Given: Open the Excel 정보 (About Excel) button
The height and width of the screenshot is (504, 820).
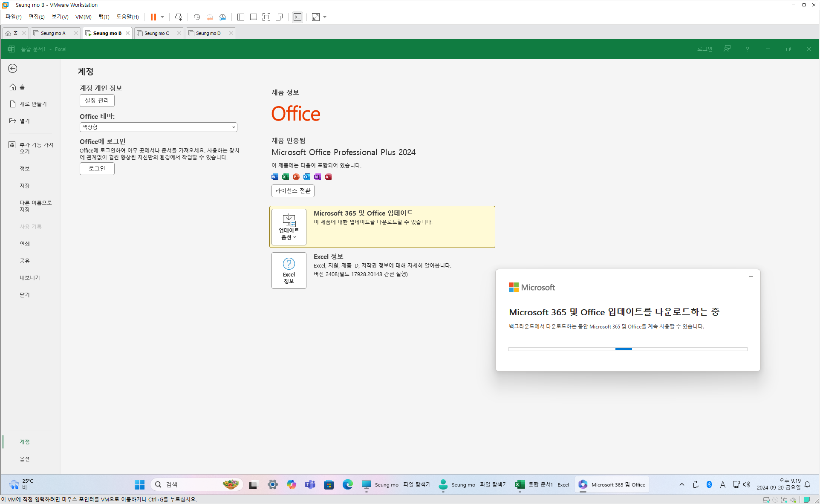Looking at the screenshot, I should [x=289, y=271].
